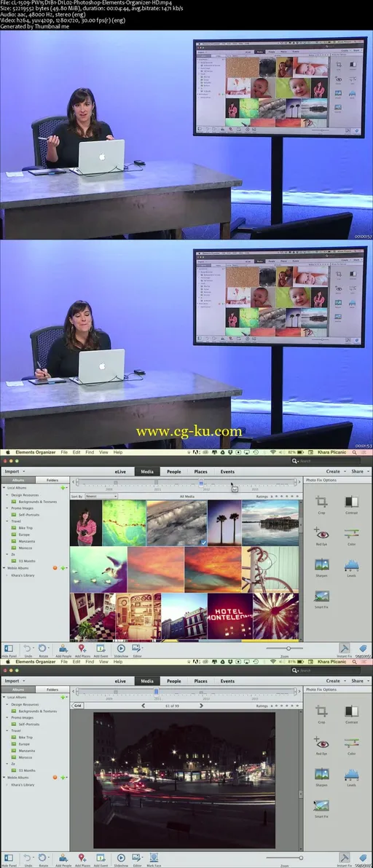
Task: Collapse the Travel category in the thumbnail-grid Organizer
Action: point(8,521)
